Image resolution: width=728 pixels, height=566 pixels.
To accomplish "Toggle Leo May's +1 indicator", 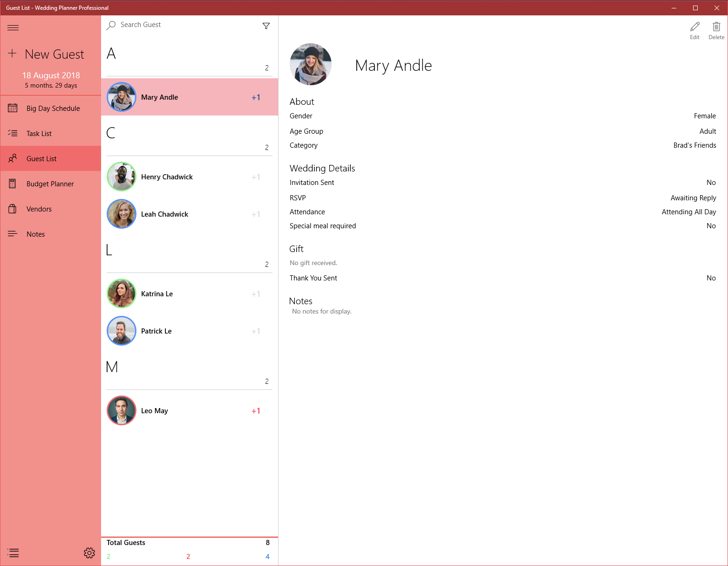I will click(256, 411).
